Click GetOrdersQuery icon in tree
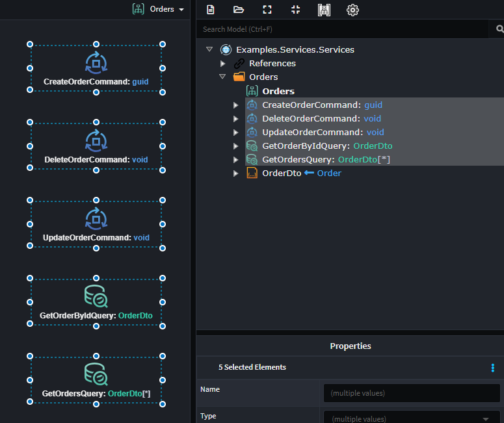 point(252,160)
